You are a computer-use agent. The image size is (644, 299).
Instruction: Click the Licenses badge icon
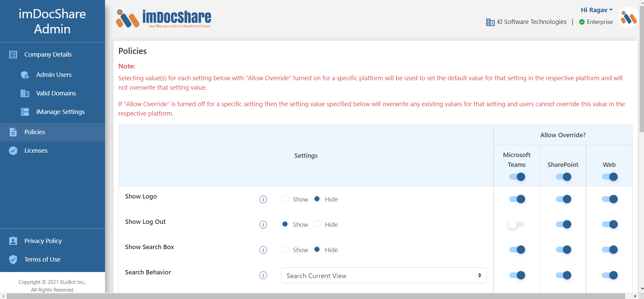(13, 151)
